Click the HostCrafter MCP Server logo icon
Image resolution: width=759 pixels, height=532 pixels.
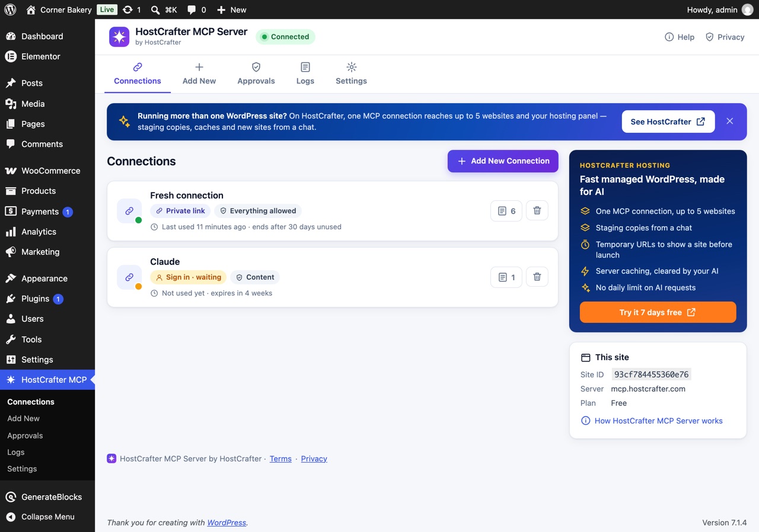(119, 37)
